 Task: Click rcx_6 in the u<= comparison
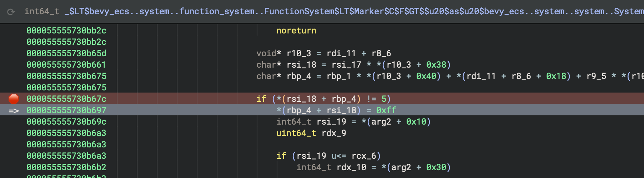[364, 156]
